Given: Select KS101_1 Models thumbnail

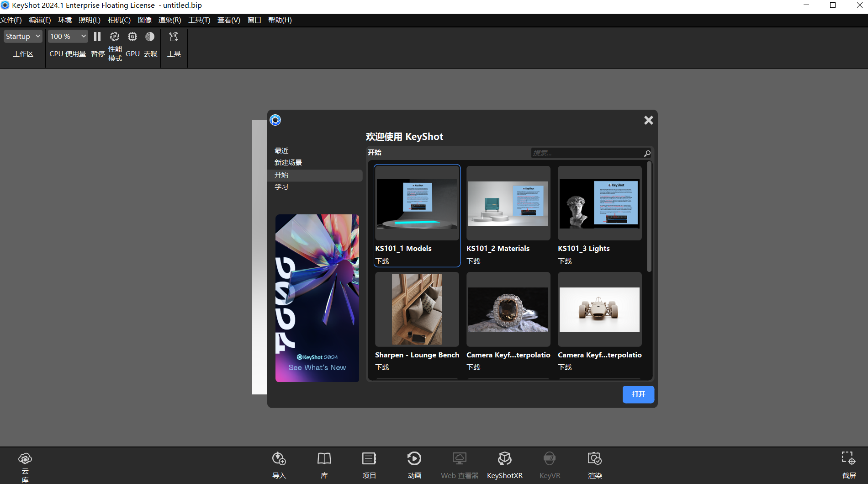Looking at the screenshot, I should tap(417, 203).
